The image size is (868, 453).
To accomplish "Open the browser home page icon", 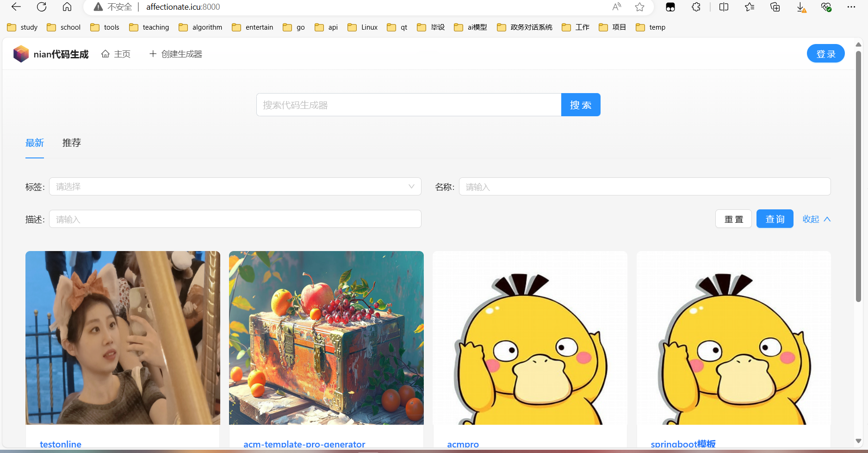I will click(67, 7).
